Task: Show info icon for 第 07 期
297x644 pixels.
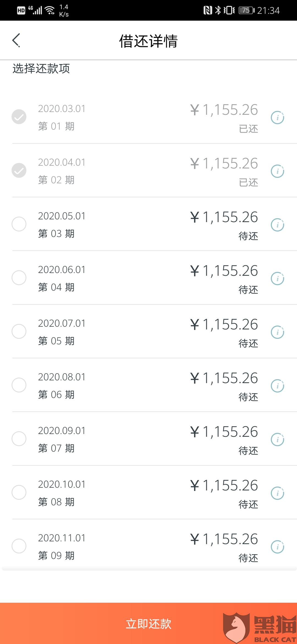Action: pyautogui.click(x=277, y=440)
